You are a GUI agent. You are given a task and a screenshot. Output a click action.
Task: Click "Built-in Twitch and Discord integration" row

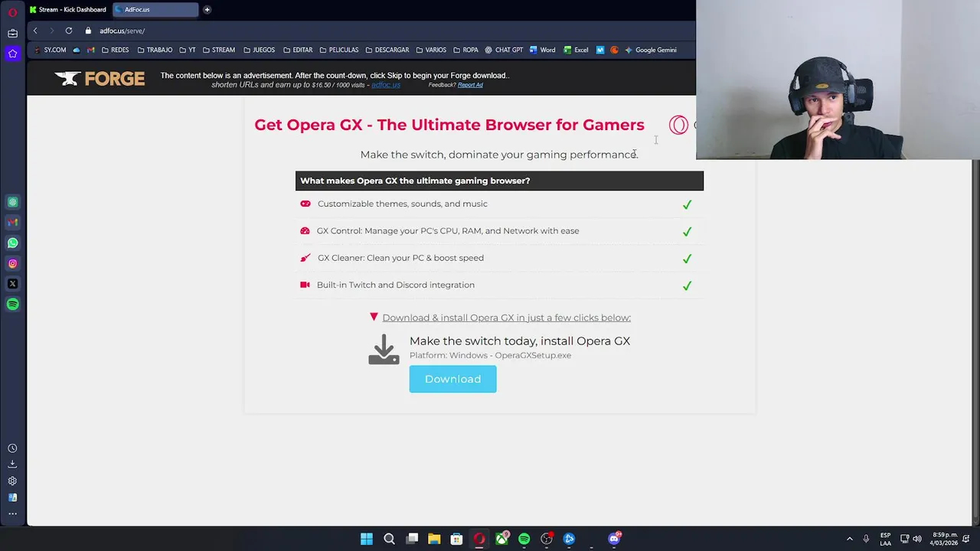[x=499, y=285]
